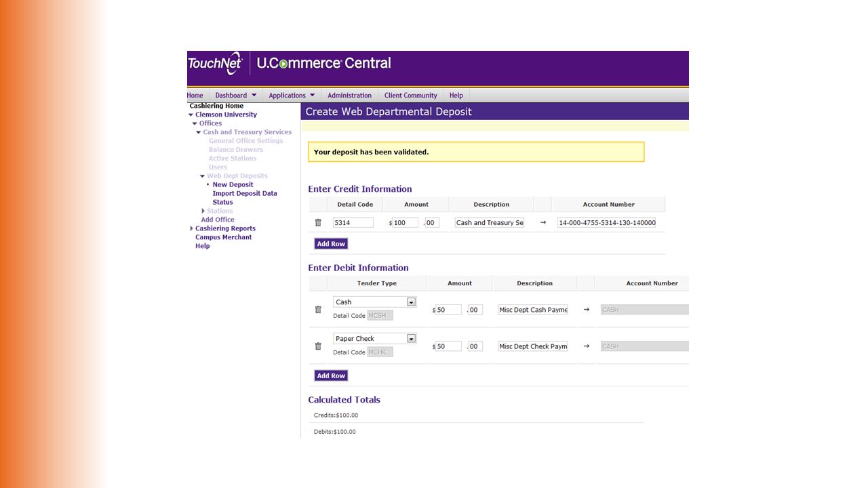This screenshot has height=488, width=868.
Task: Go to Cashiering Home
Action: [x=216, y=106]
